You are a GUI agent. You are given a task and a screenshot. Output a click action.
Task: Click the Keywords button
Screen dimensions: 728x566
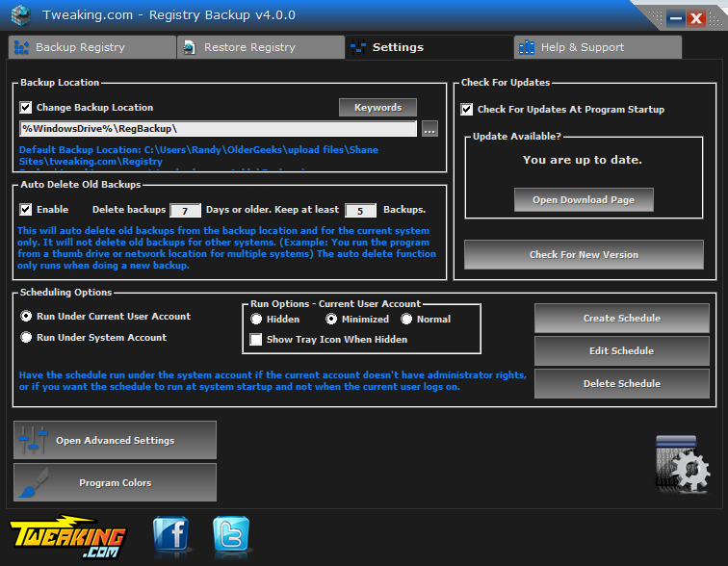coord(377,107)
